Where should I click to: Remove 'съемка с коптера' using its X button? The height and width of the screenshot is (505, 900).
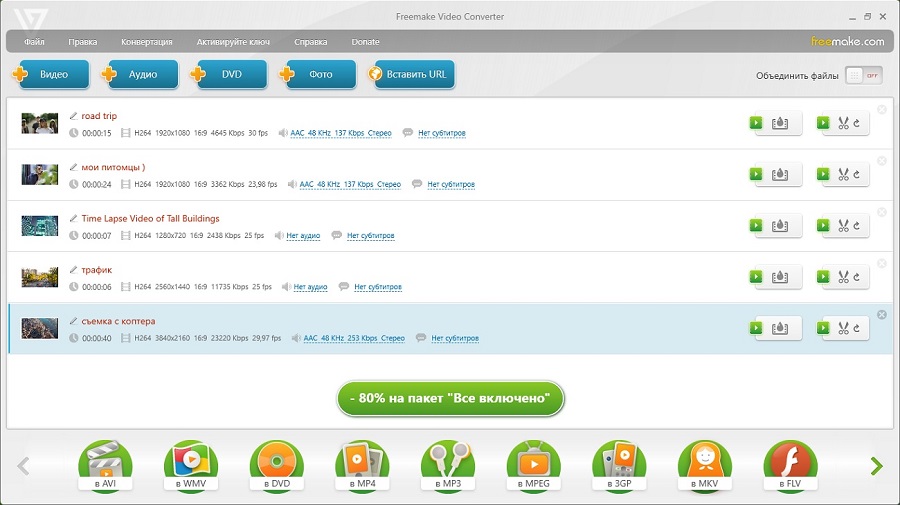pos(881,315)
